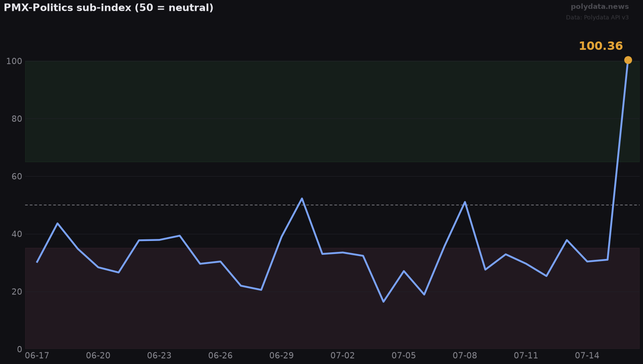Click the line peak at 07-08
Screen dimensions: 643x364
pyautogui.click(x=465, y=202)
